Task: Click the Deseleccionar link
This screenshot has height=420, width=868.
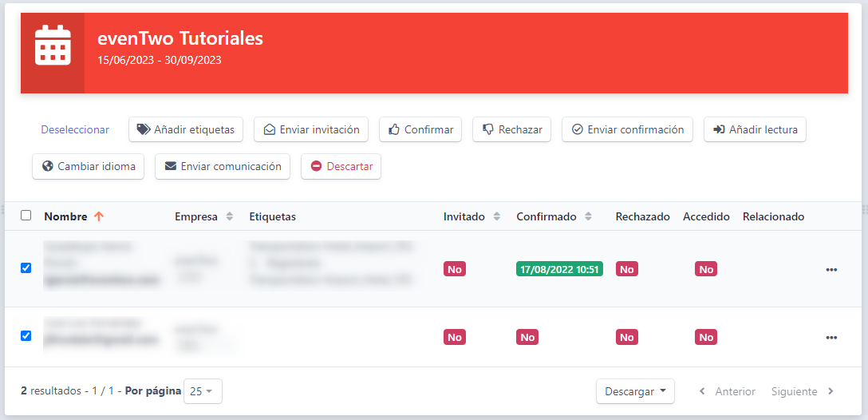Action: [75, 129]
